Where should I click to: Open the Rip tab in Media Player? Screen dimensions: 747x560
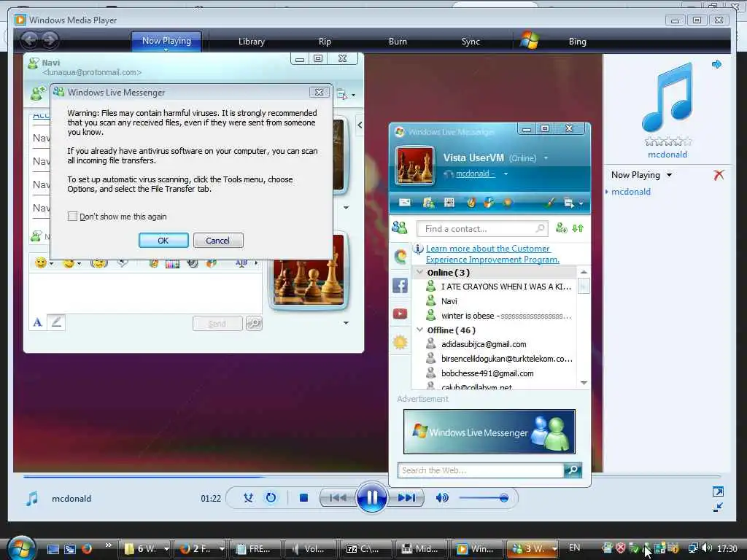[x=325, y=42]
